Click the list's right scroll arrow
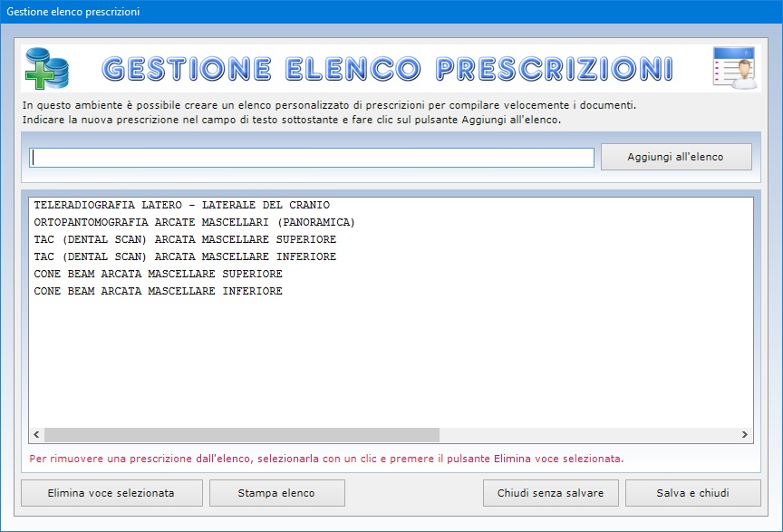 (745, 435)
